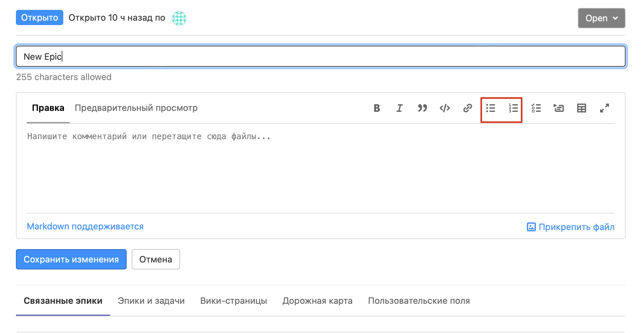Viewport: 644px width, 333px height.
Task: Open the Дорожная карта tab
Action: click(317, 301)
